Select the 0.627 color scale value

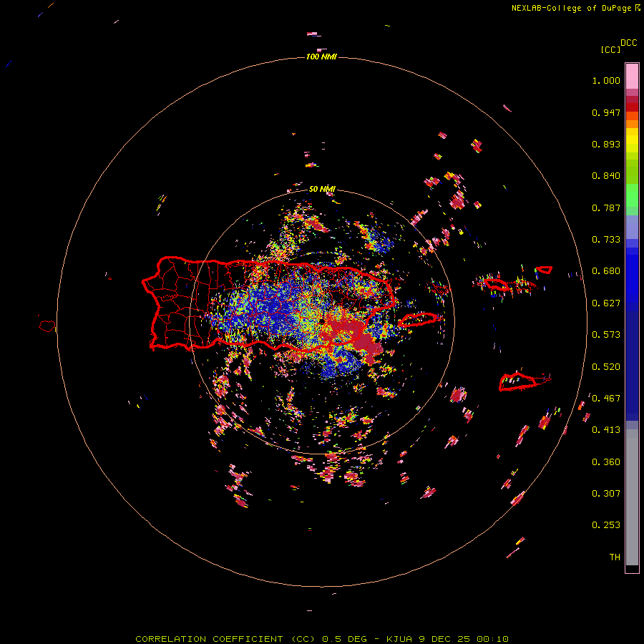click(606, 303)
